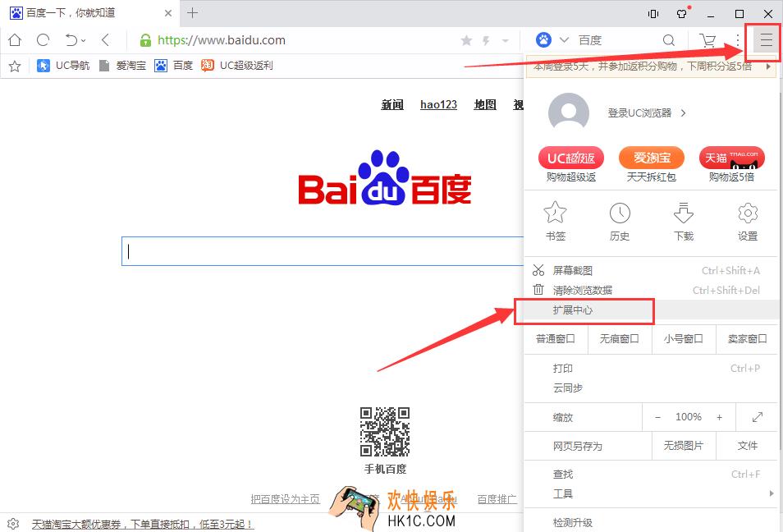Click the undo closed tab icon
The width and height of the screenshot is (783, 532).
pyautogui.click(x=71, y=40)
